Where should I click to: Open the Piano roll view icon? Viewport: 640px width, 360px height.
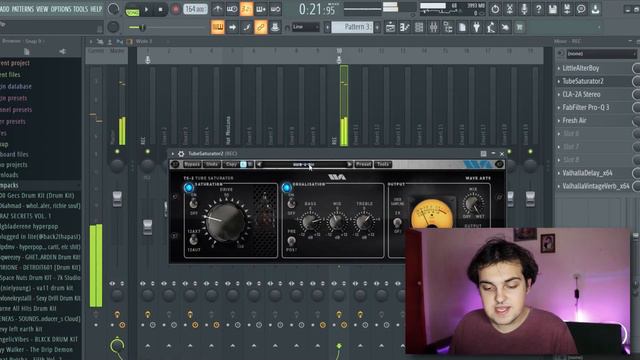click(404, 27)
